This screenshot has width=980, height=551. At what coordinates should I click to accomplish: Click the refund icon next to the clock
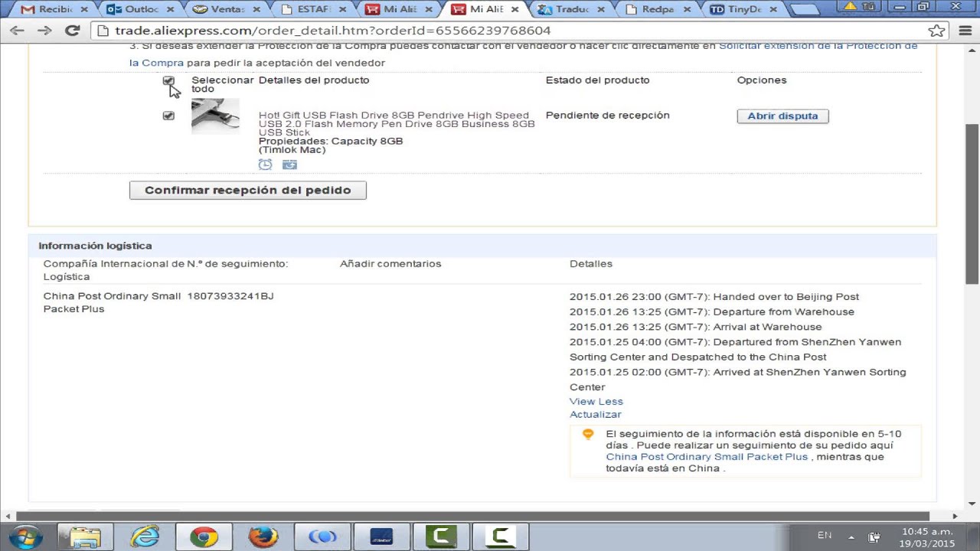pyautogui.click(x=289, y=165)
